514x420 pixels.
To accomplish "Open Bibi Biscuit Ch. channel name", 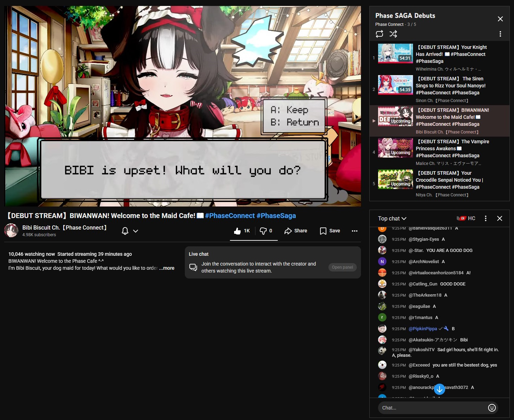I will click(64, 227).
